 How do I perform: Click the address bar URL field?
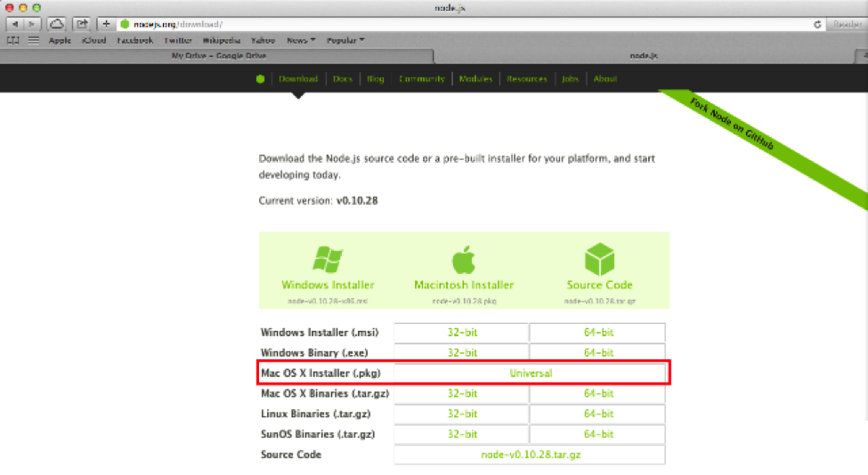pos(471,24)
